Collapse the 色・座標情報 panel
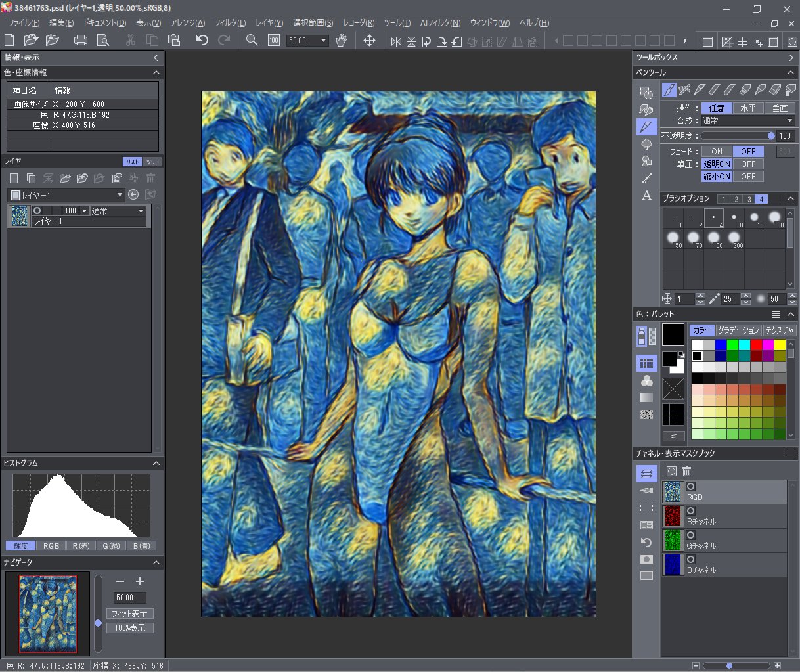800x672 pixels. coord(156,72)
